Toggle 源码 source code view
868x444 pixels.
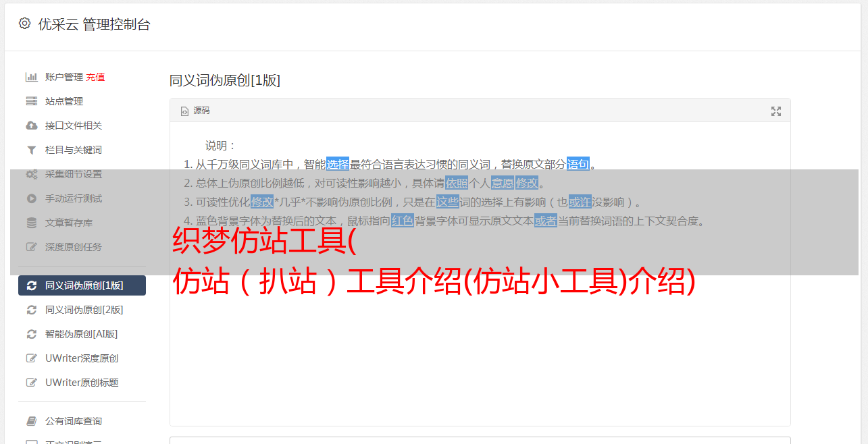point(196,111)
